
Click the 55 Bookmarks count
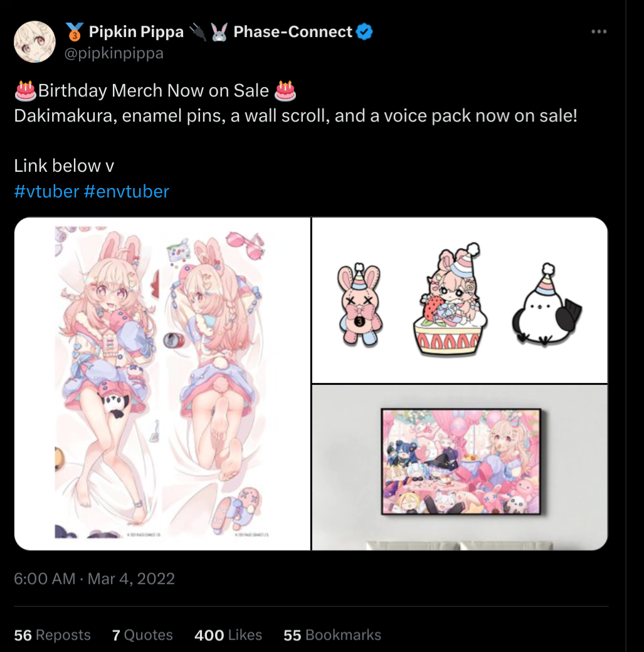point(332,635)
